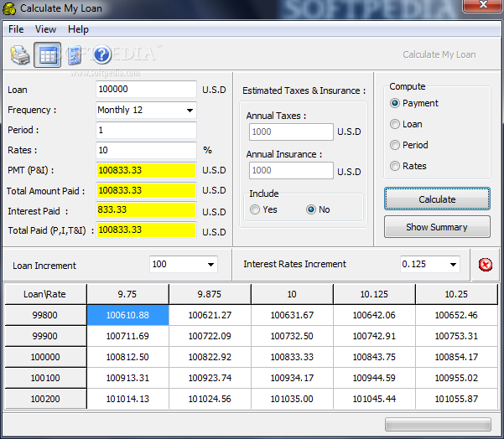Select the 99800 loan row header
504x439 pixels.
point(45,315)
